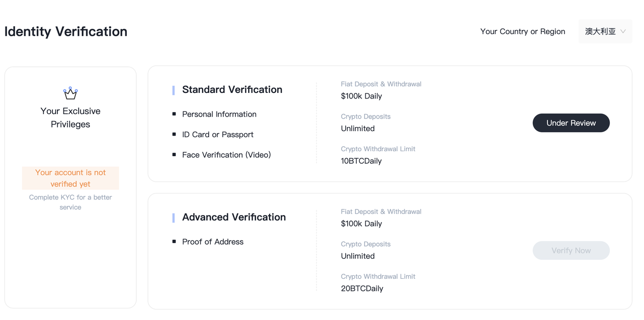Click the Proof of Address item

pos(212,242)
